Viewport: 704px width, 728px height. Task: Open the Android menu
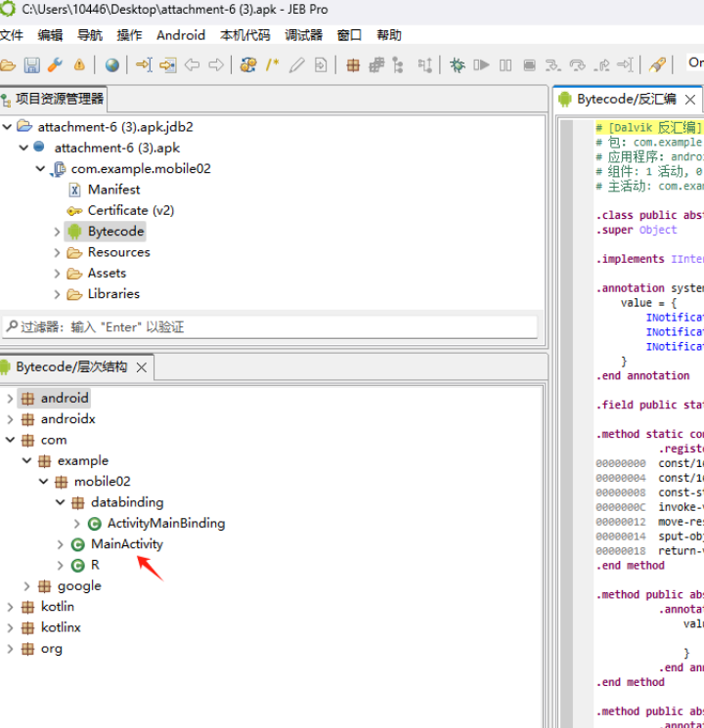[181, 35]
